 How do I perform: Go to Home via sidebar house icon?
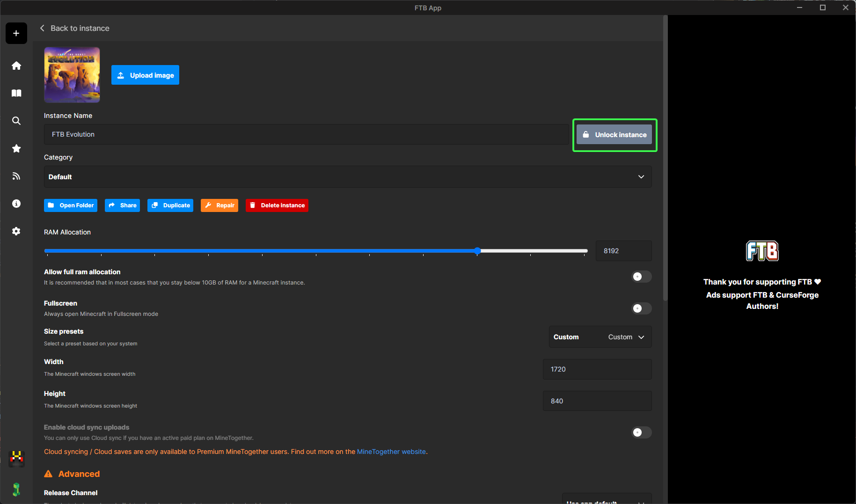16,66
